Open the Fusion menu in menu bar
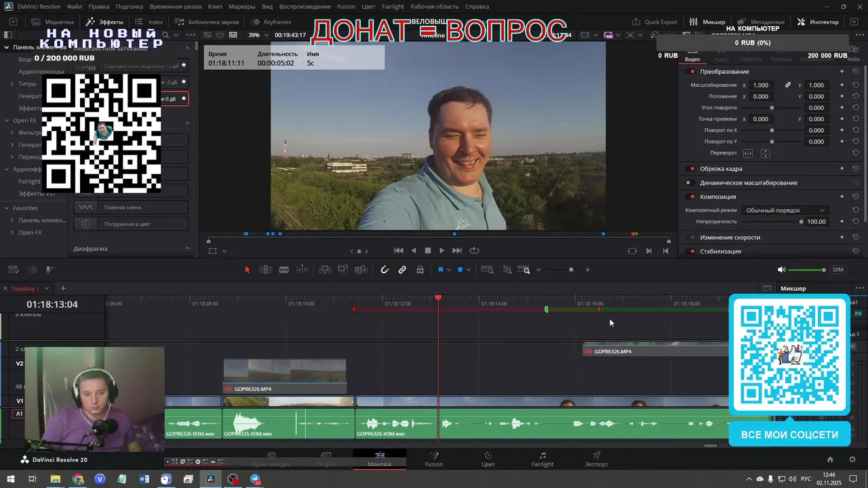868x488 pixels. tap(346, 6)
